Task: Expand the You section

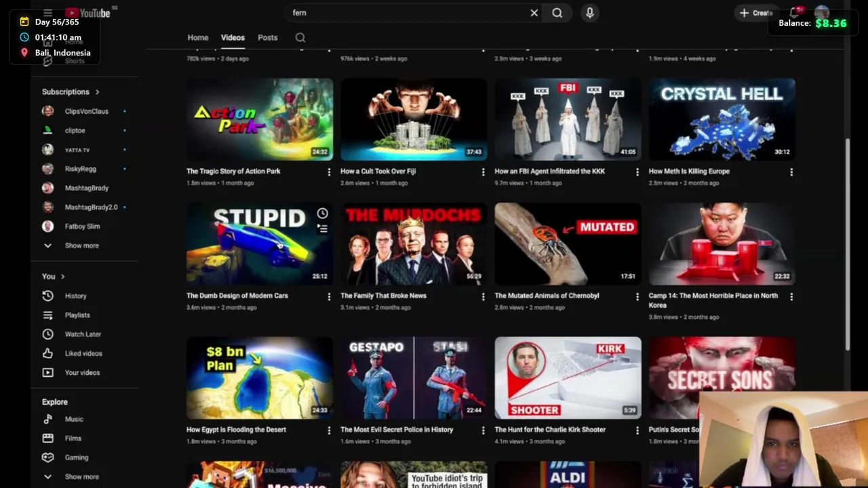Action: [54, 277]
